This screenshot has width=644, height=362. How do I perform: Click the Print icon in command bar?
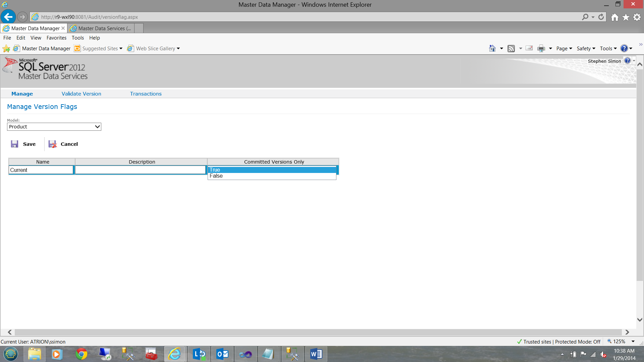coord(541,49)
